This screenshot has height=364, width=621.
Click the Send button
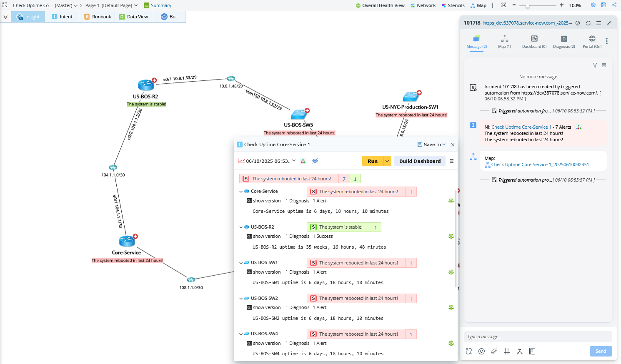(601, 351)
